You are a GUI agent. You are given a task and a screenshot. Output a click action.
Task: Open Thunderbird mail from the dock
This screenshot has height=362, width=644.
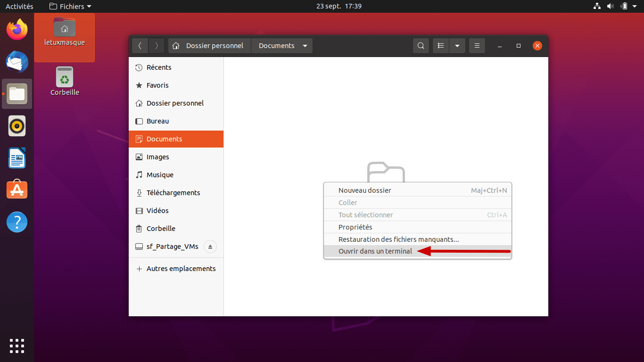click(17, 62)
